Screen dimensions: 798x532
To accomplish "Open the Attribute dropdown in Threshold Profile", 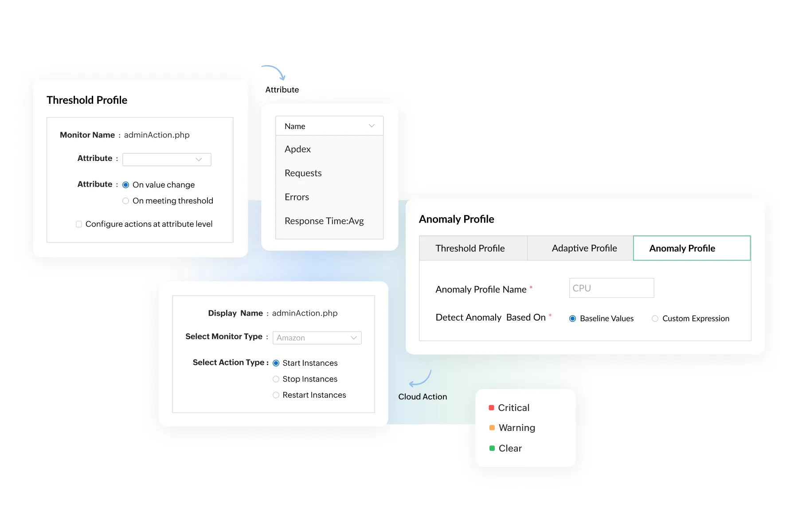I will click(x=167, y=160).
